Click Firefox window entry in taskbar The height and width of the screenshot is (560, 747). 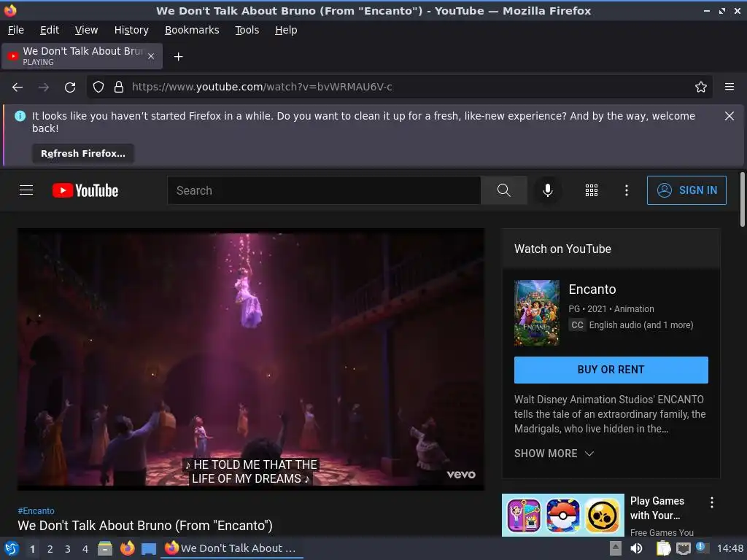coord(233,548)
